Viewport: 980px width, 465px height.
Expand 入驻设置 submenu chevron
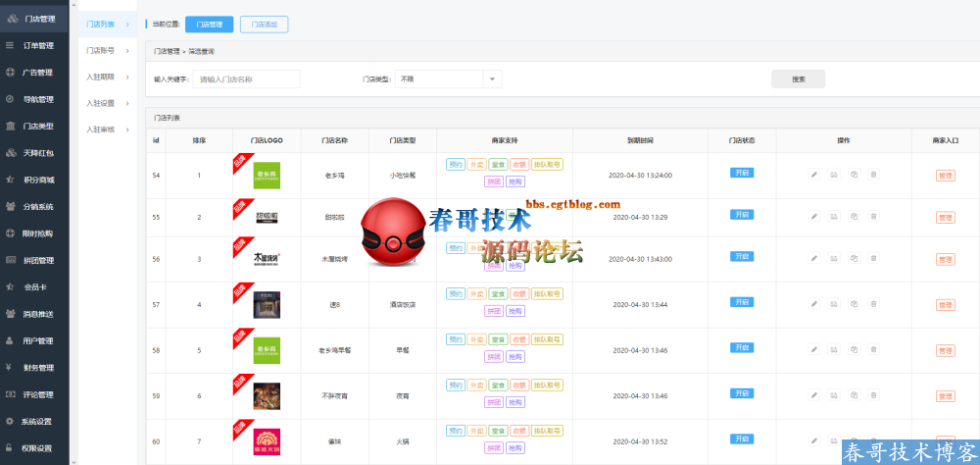point(127,103)
